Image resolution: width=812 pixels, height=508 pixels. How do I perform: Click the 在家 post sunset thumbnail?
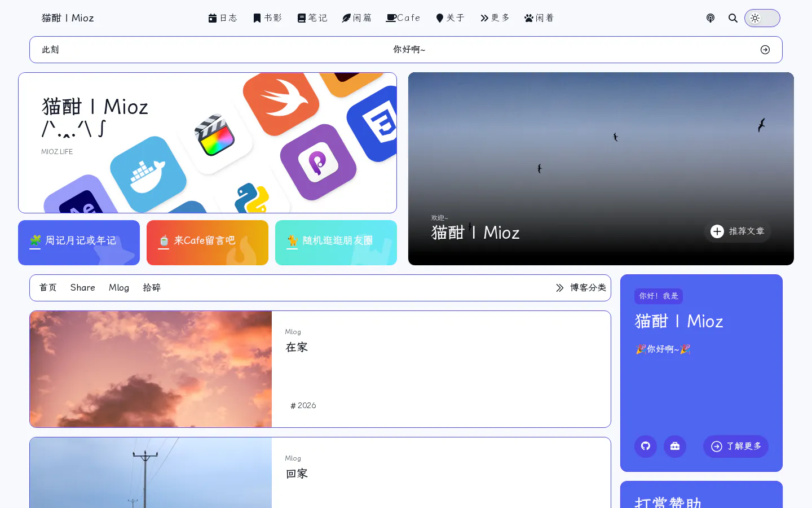tap(151, 369)
